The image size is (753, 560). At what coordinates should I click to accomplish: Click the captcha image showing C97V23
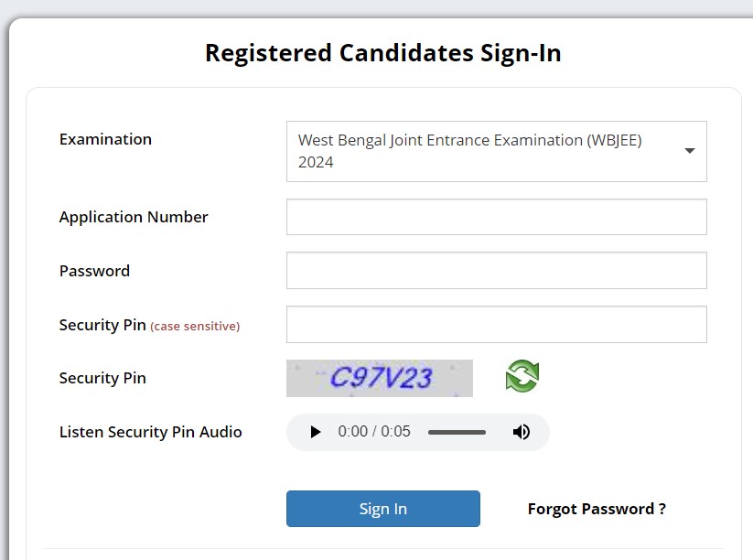(379, 377)
